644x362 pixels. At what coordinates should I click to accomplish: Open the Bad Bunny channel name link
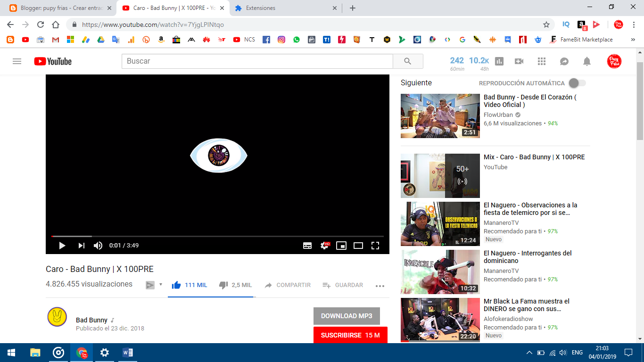pos(91,320)
